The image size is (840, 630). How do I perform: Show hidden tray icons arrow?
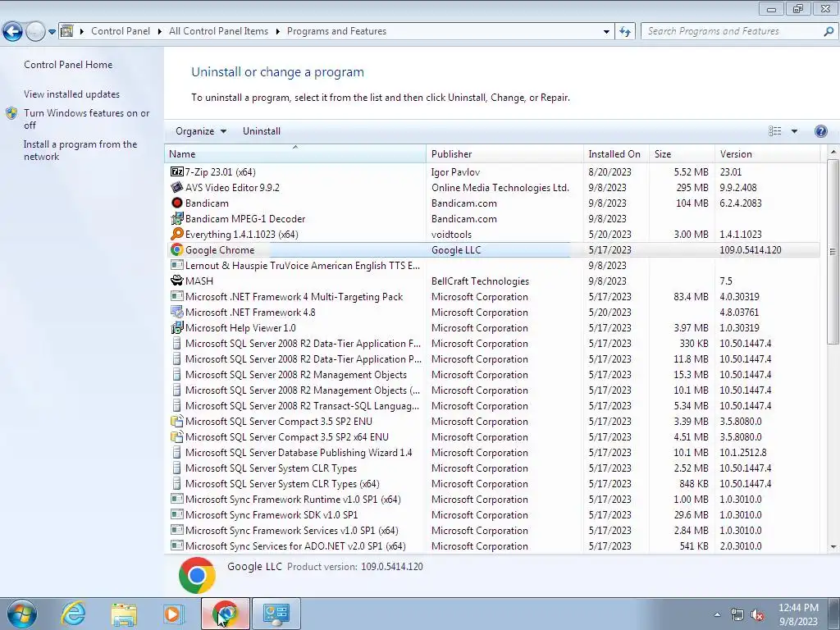click(x=717, y=615)
